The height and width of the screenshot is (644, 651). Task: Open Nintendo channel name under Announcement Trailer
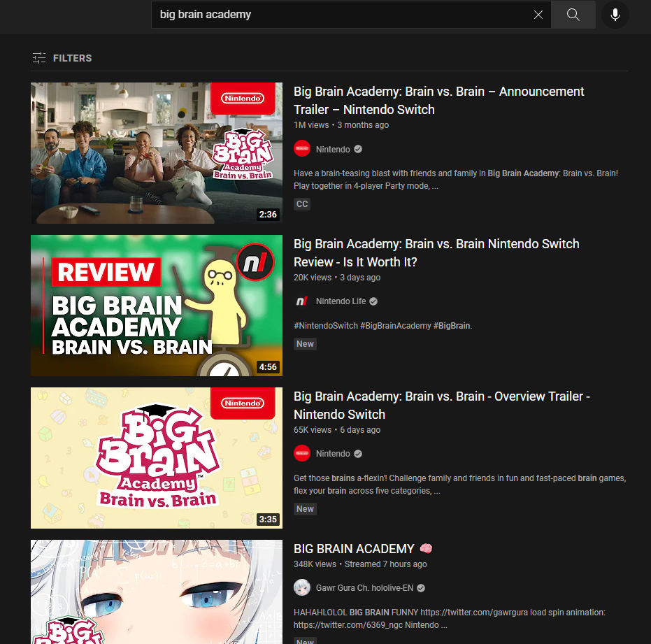click(333, 150)
